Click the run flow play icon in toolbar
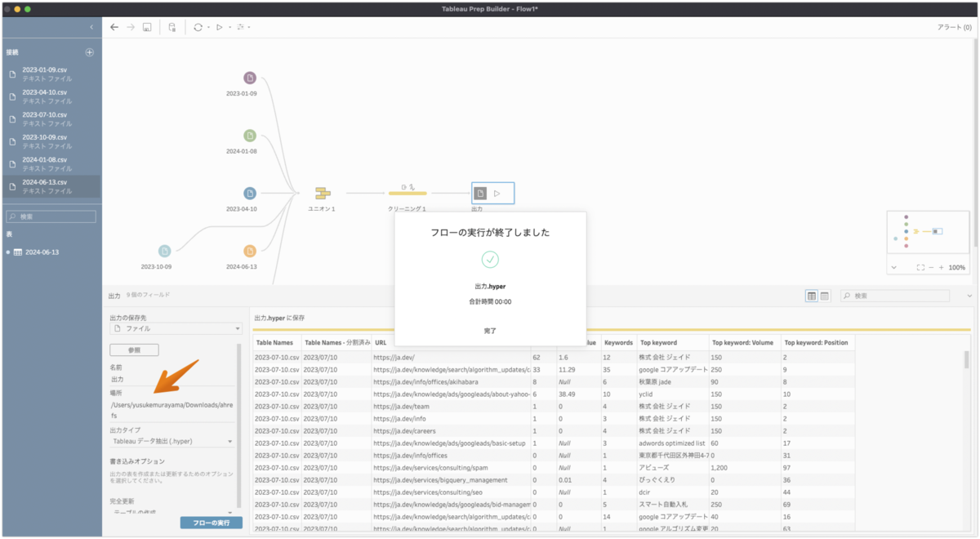 click(219, 27)
